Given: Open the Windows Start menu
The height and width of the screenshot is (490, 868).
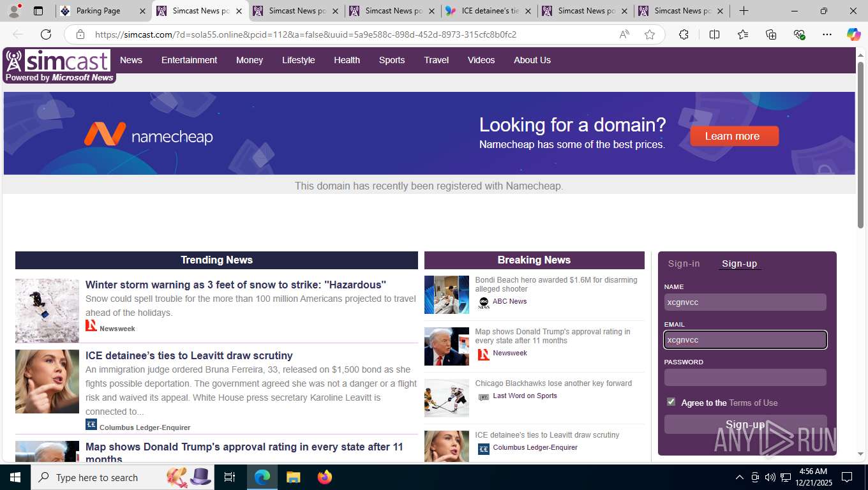Looking at the screenshot, I should click(x=15, y=477).
